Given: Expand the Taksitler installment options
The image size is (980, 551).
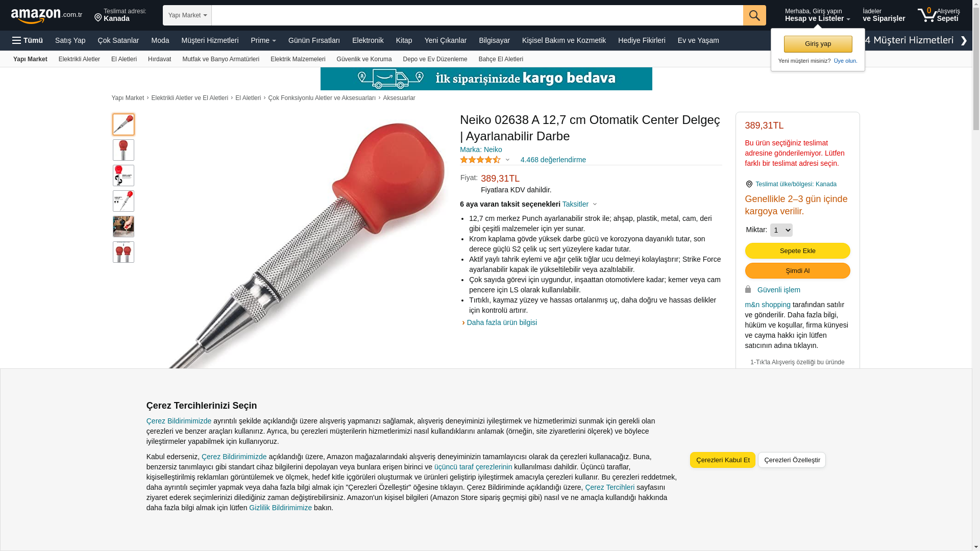Looking at the screenshot, I should [580, 204].
